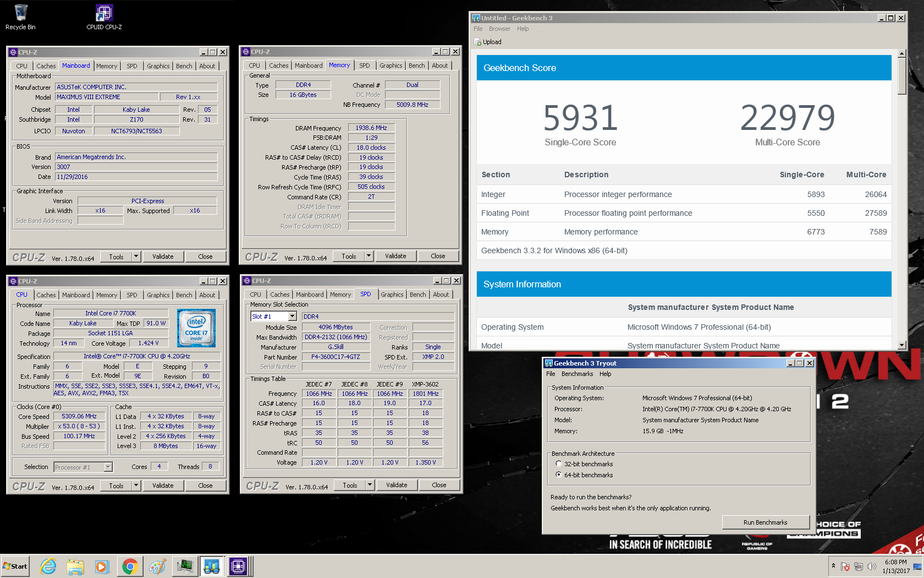Click the Part Number F4-3600C17-4GTZ
Image resolution: width=924 pixels, height=578 pixels.
[x=335, y=357]
